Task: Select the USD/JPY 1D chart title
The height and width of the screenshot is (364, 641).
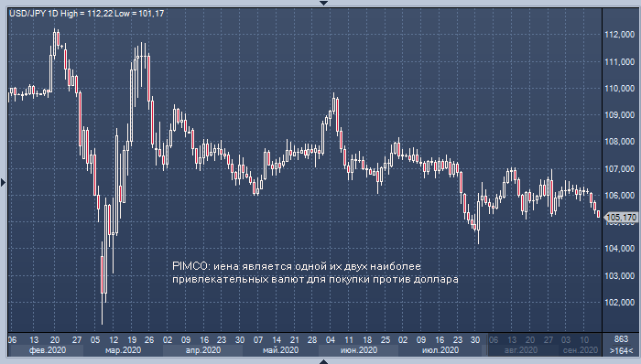Action: pos(87,14)
